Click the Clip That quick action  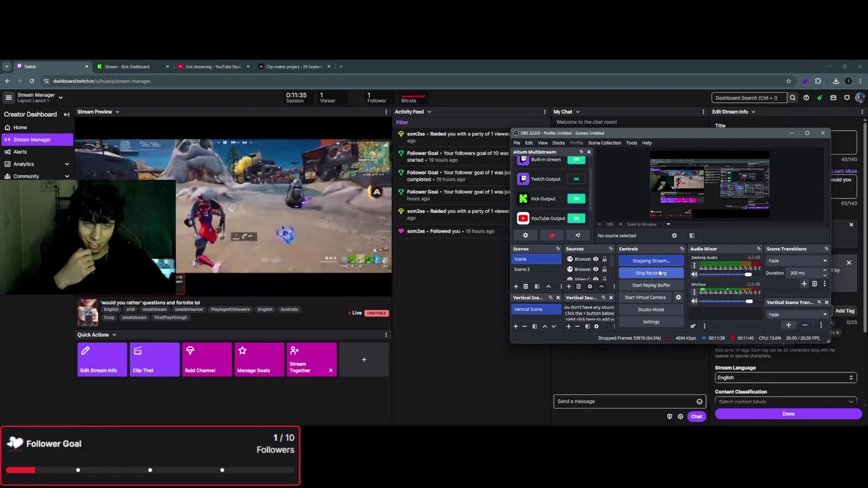155,360
